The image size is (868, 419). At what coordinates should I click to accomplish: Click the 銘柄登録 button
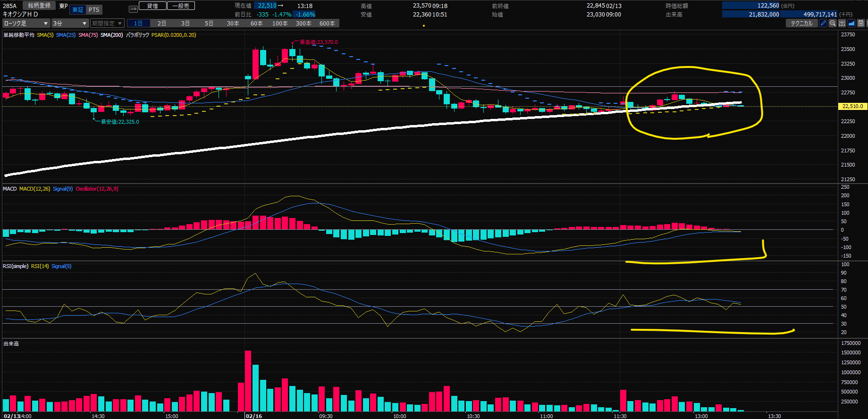(39, 6)
